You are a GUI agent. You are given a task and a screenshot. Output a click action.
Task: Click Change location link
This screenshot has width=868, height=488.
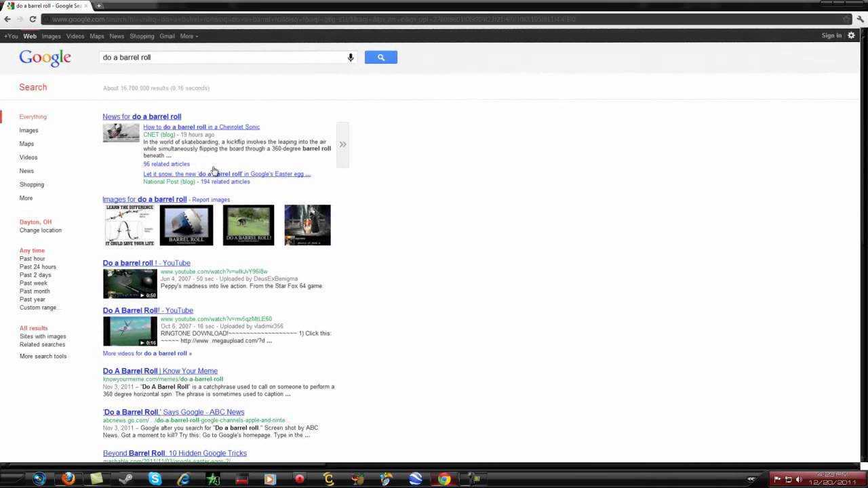pyautogui.click(x=40, y=230)
